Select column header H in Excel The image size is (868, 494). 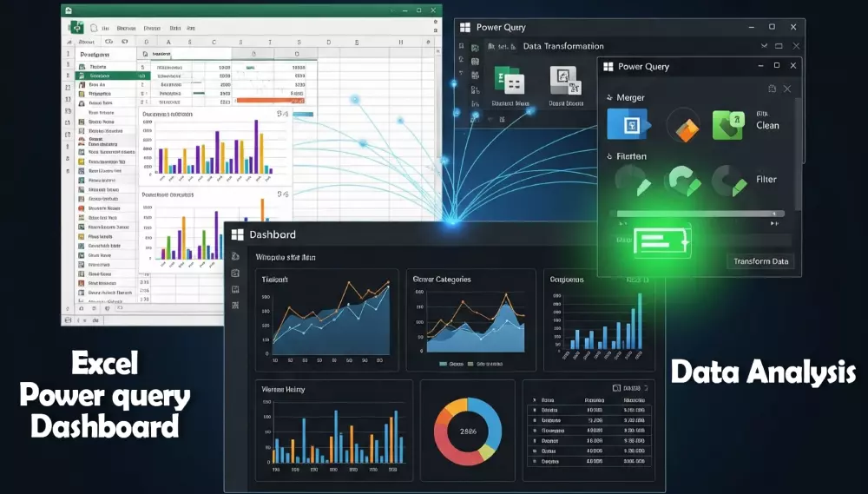(401, 42)
